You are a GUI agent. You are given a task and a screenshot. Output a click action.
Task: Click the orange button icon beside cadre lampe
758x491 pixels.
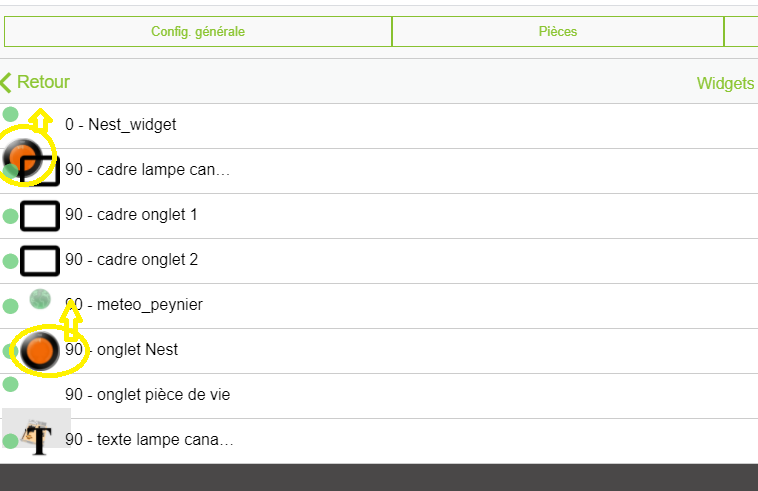coord(22,158)
